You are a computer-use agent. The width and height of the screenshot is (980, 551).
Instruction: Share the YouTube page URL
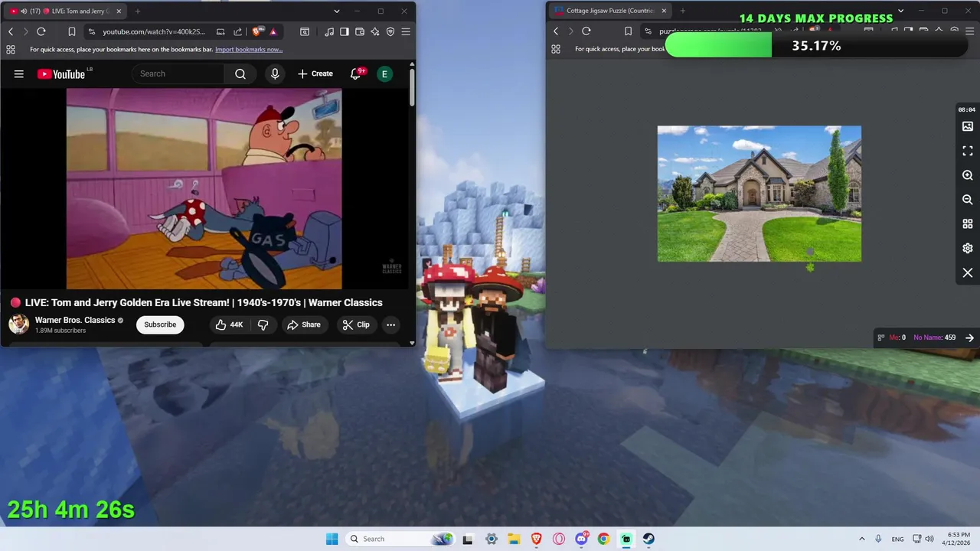[237, 31]
